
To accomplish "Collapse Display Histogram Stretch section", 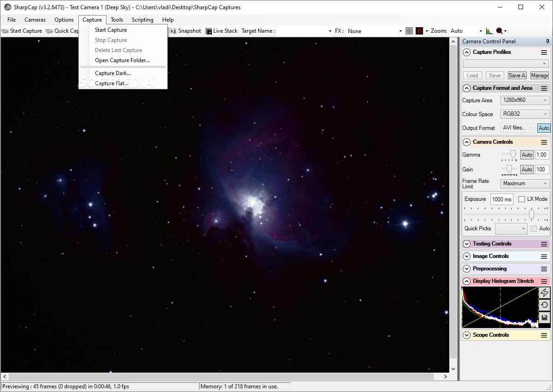I will click(467, 281).
